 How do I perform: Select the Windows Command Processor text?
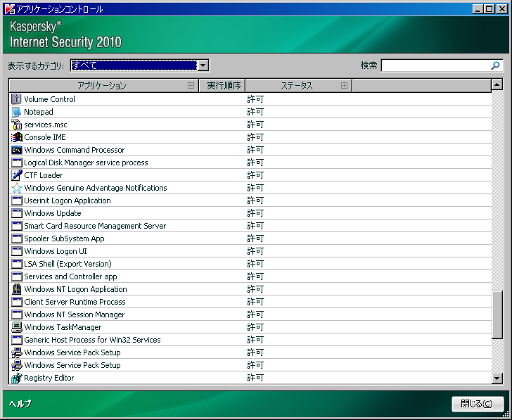point(75,150)
